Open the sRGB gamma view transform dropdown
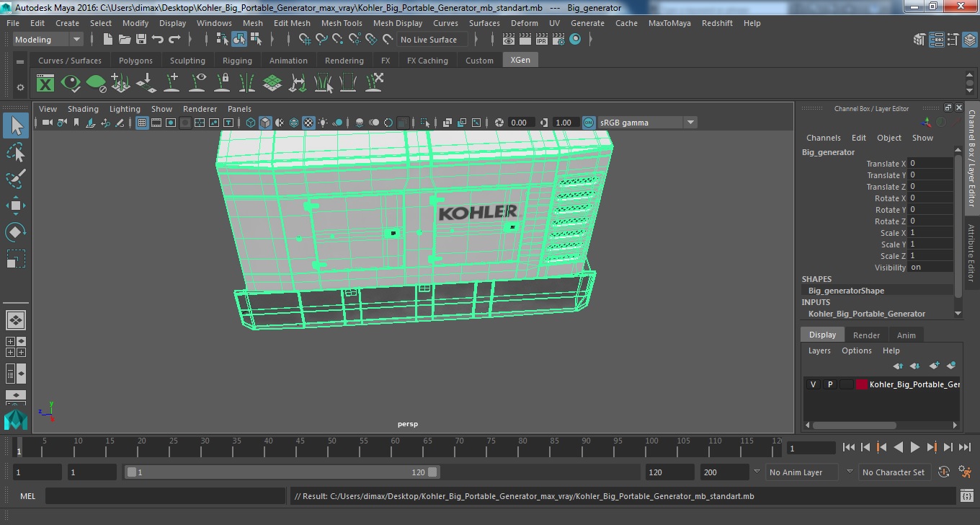Viewport: 980px width, 525px height. 647,123
